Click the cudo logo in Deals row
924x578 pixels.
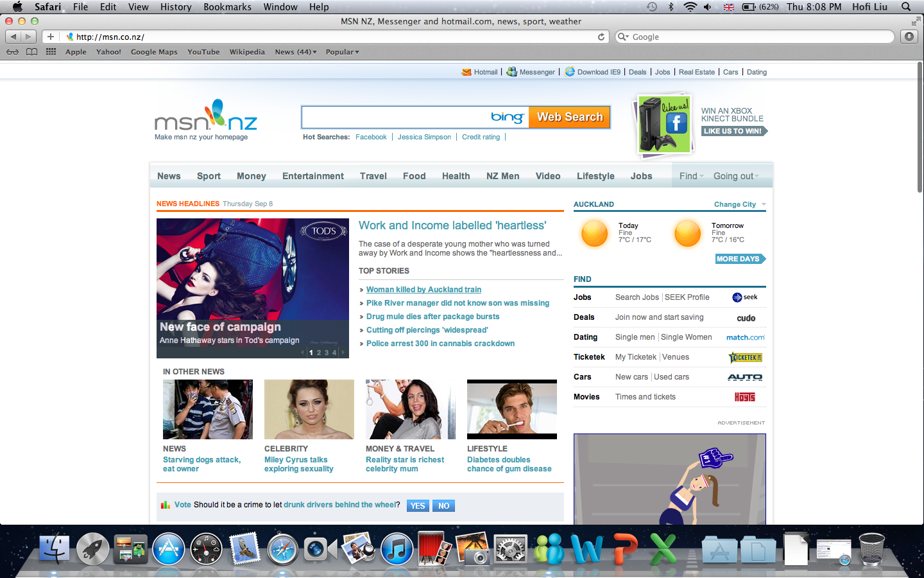[x=746, y=318]
